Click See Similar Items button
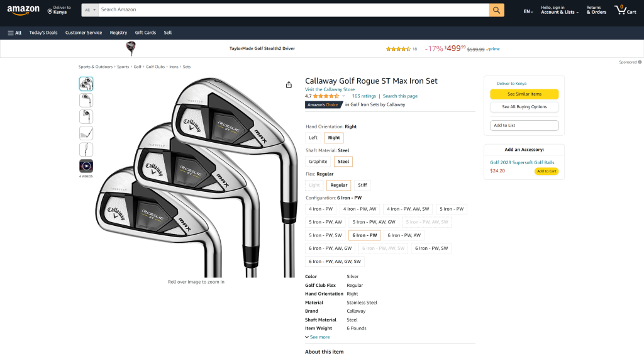Image resolution: width=644 pixels, height=358 pixels. point(524,94)
